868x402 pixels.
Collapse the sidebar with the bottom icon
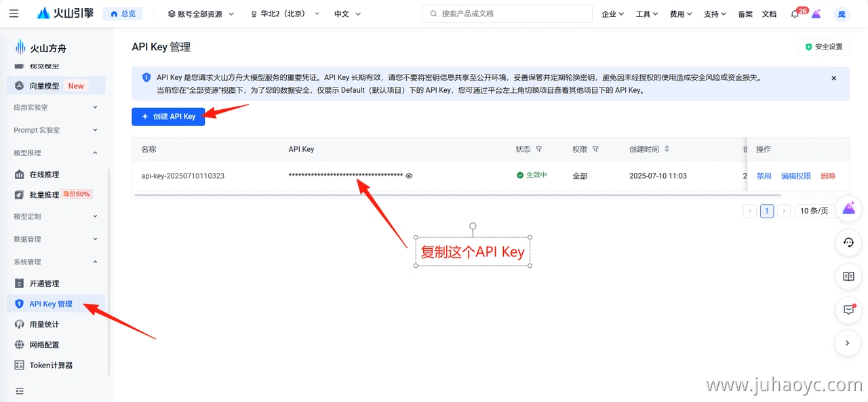tap(19, 391)
